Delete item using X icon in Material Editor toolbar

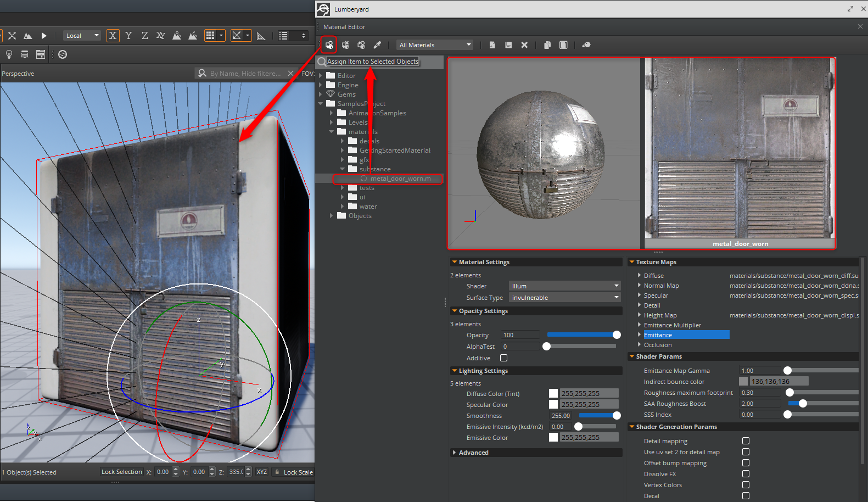(x=524, y=45)
